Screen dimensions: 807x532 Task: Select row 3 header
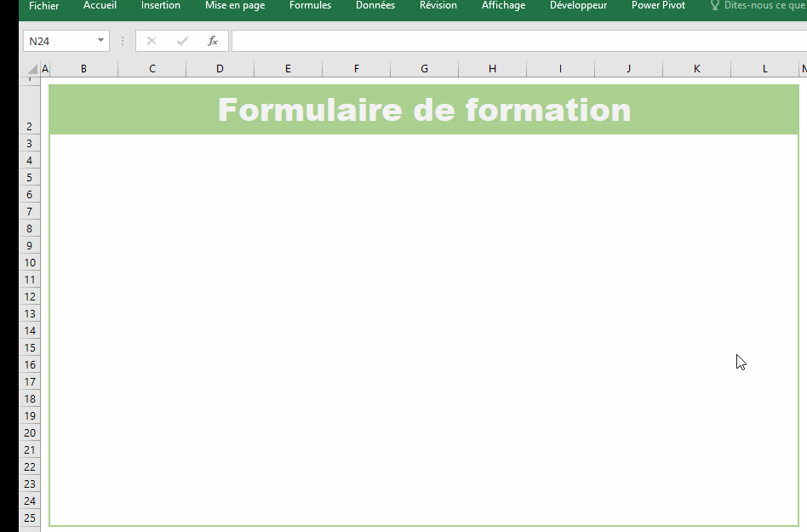[x=30, y=144]
